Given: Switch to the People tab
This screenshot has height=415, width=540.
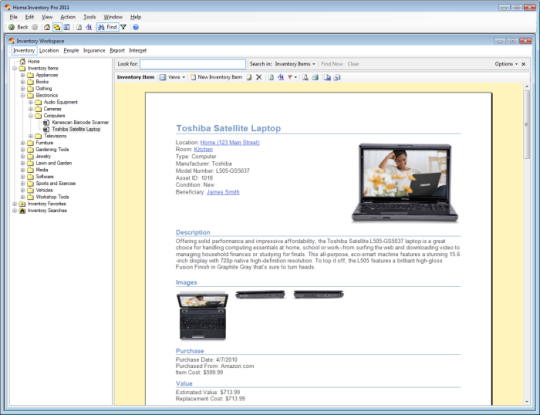Looking at the screenshot, I should click(71, 50).
